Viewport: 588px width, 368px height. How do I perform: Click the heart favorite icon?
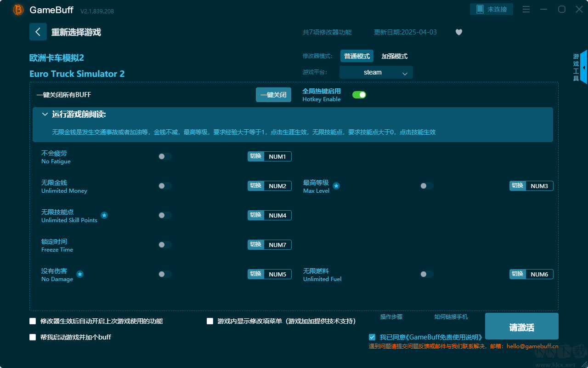[x=458, y=32]
